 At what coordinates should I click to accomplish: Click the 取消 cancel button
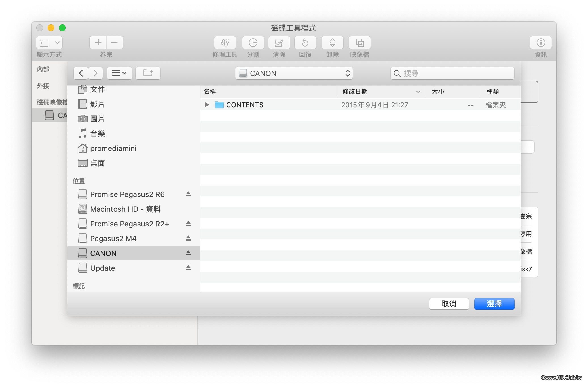pos(449,304)
